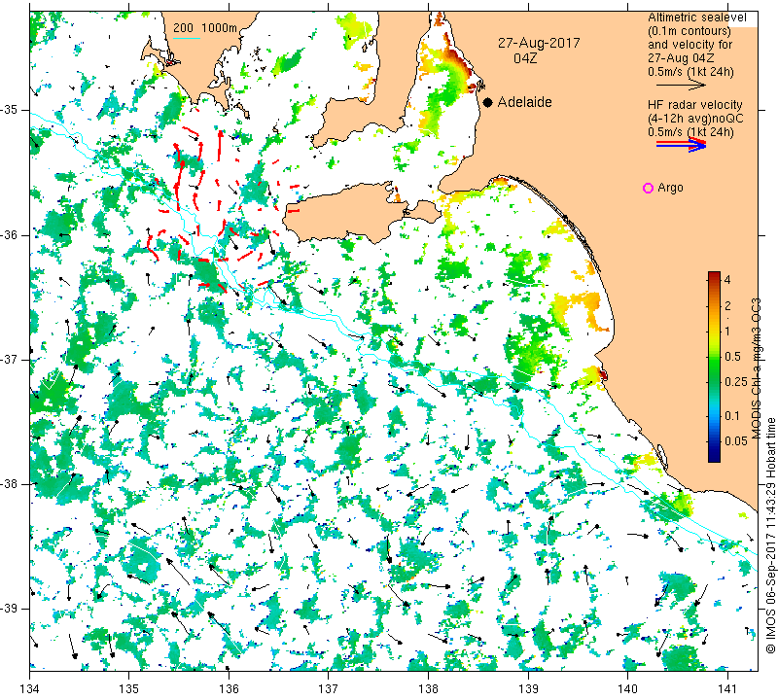This screenshot has height=700, width=778.
Task: Click the 0.5 mark on chlorophyll colorbar
Action: click(732, 357)
